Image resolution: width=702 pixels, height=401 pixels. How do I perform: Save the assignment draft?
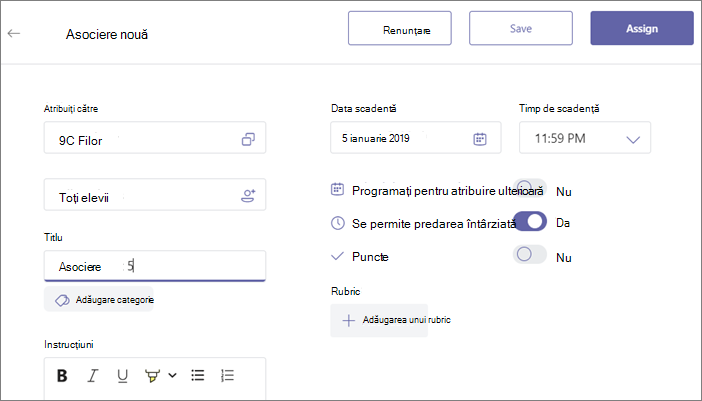click(x=521, y=29)
